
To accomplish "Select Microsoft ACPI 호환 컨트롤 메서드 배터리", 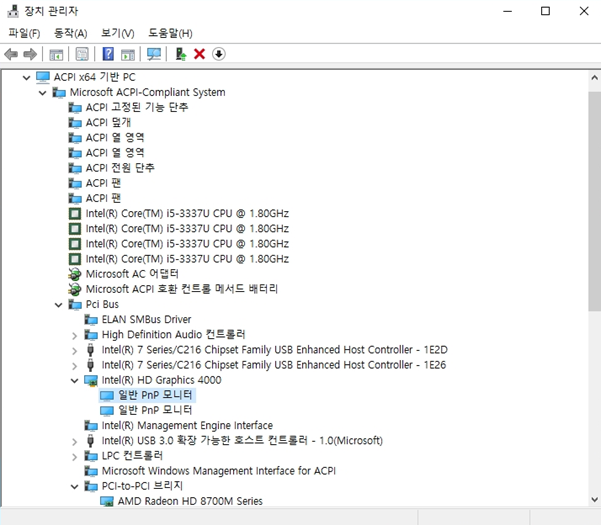I will (182, 289).
